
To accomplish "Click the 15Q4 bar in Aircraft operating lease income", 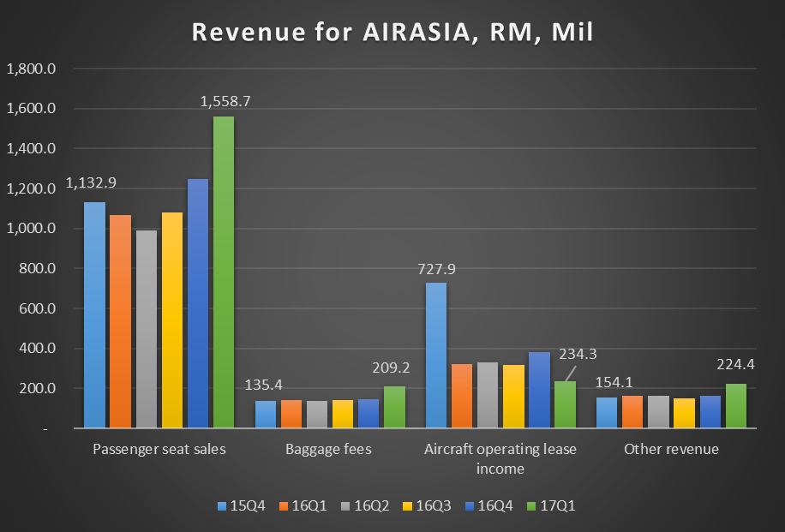I will tap(436, 356).
